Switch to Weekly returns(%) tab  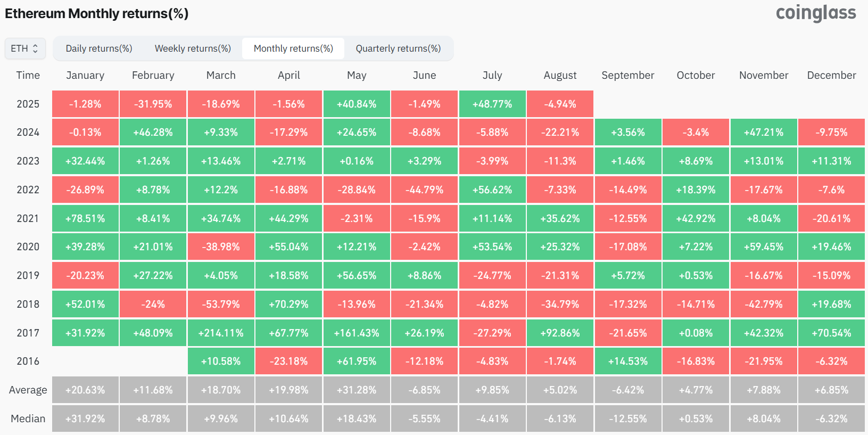click(193, 48)
